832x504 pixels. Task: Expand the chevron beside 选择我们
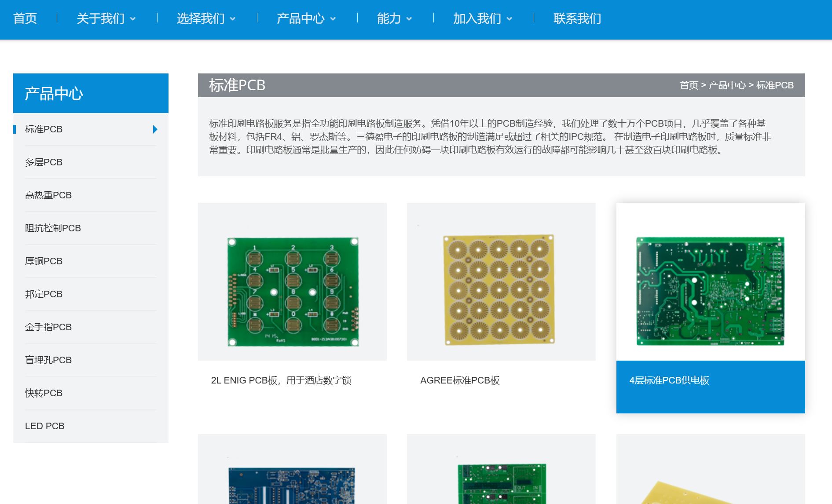pyautogui.click(x=233, y=19)
